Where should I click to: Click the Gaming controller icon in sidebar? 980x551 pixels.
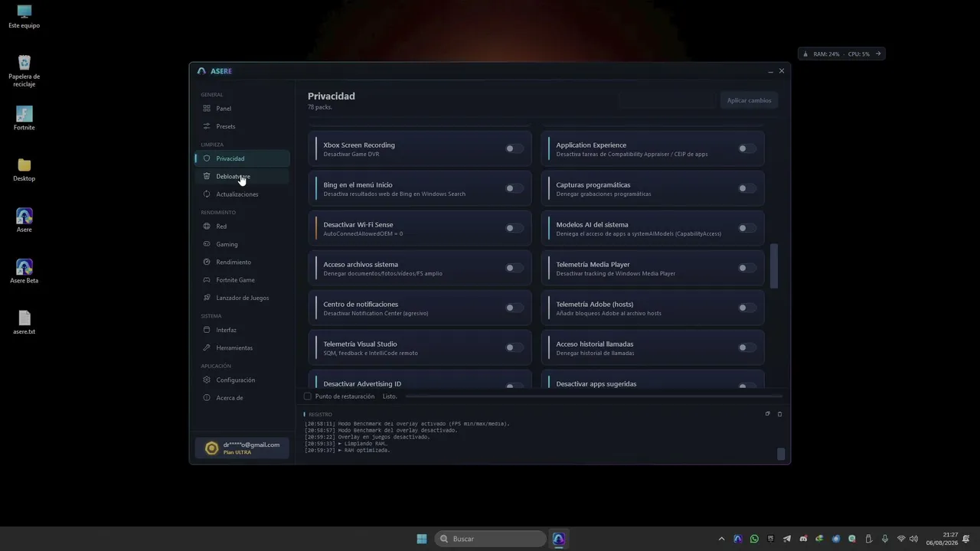tap(207, 244)
